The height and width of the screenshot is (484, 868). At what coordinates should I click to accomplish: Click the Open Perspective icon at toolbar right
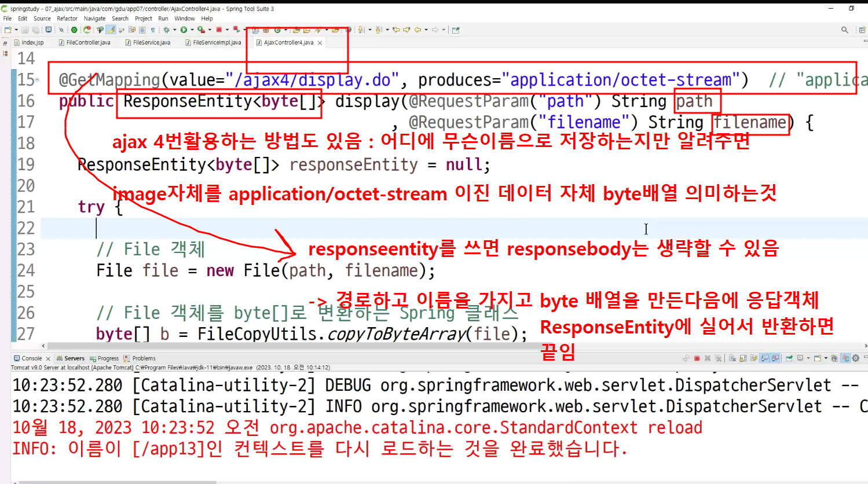pos(862,30)
